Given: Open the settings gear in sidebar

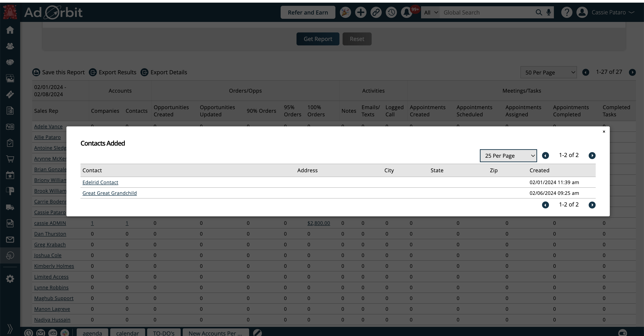Looking at the screenshot, I should pyautogui.click(x=10, y=279).
